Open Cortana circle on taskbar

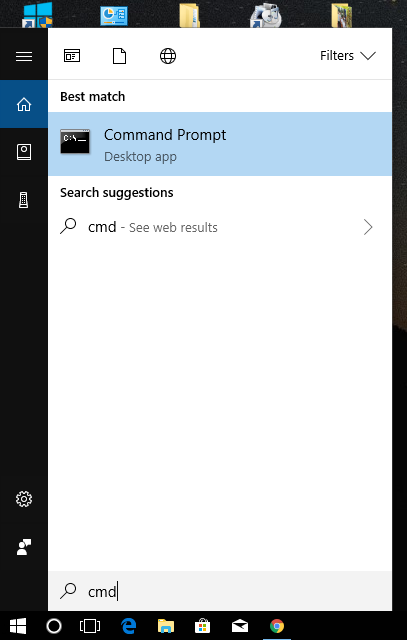click(x=54, y=626)
